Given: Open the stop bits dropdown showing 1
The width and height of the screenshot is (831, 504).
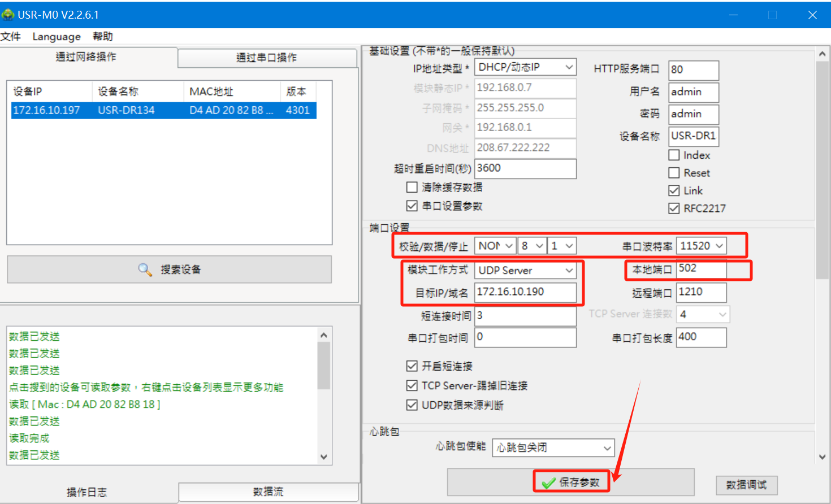Looking at the screenshot, I should point(562,246).
